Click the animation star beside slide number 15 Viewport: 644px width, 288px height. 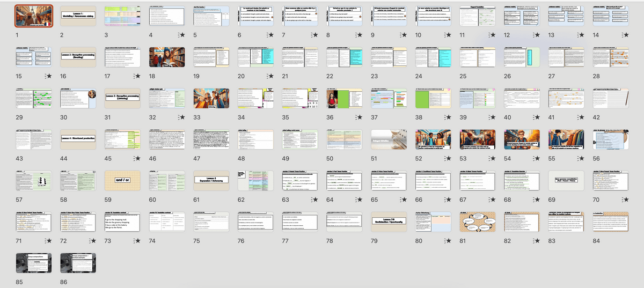click(x=48, y=77)
